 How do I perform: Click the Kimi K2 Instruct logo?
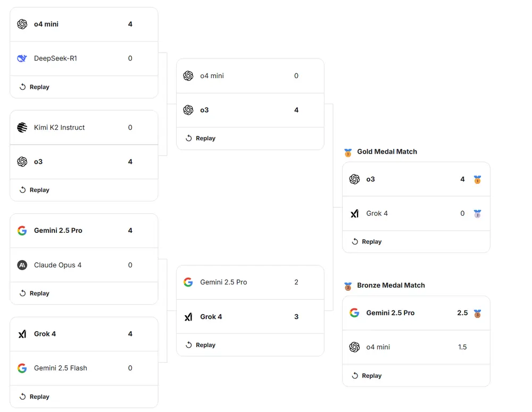click(x=22, y=128)
